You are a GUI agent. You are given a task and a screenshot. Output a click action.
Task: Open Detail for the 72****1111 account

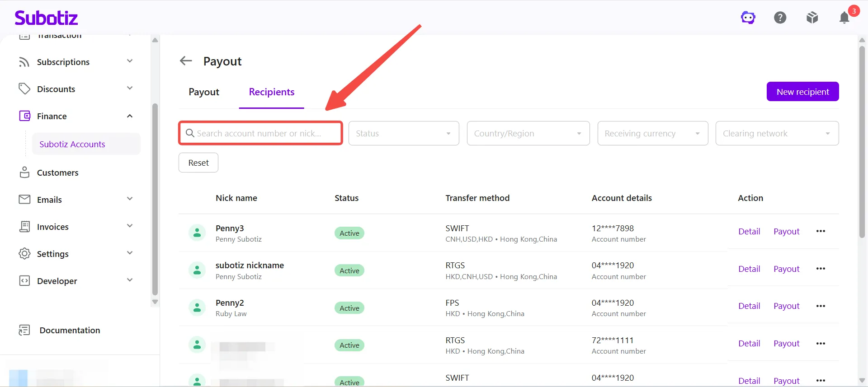[x=749, y=343]
